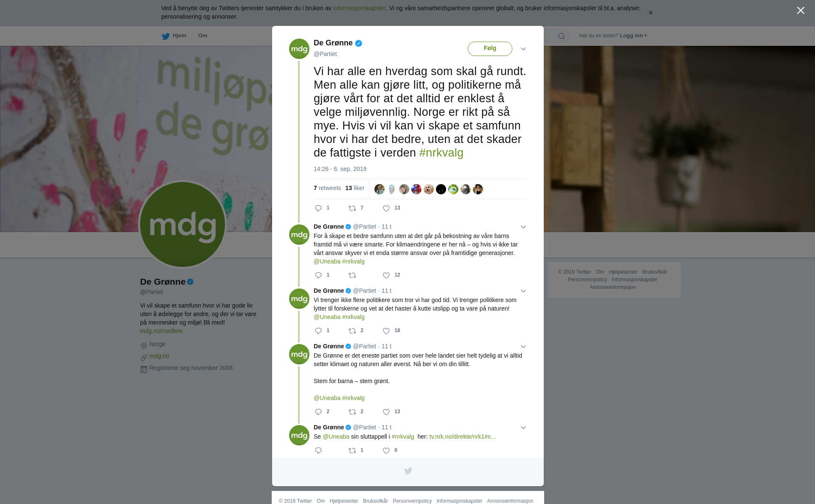Close the tweet overlay with top-right X
815x504 pixels.
pos(801,11)
